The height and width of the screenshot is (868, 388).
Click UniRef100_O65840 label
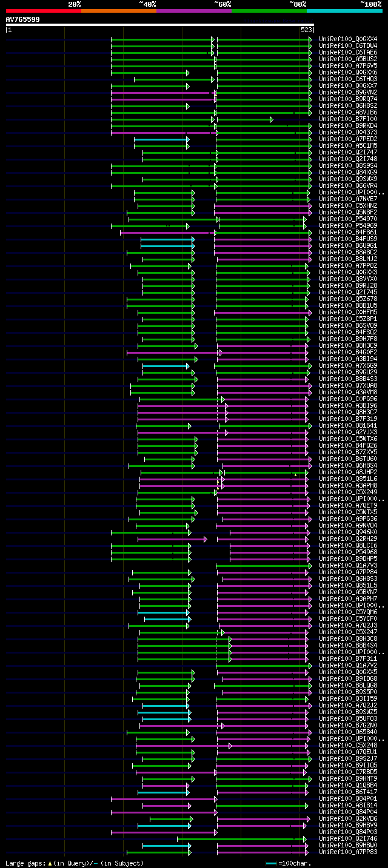[348, 732]
